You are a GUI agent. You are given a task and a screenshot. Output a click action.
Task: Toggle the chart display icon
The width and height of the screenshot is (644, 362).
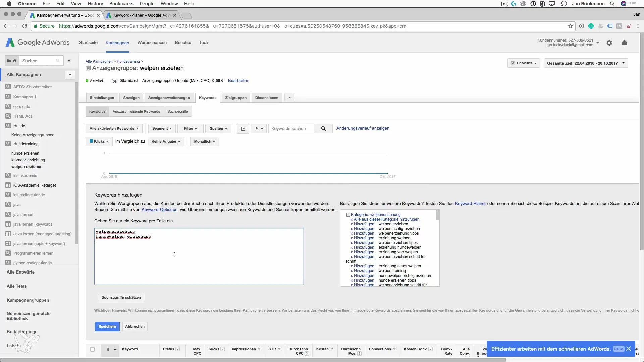(x=243, y=129)
